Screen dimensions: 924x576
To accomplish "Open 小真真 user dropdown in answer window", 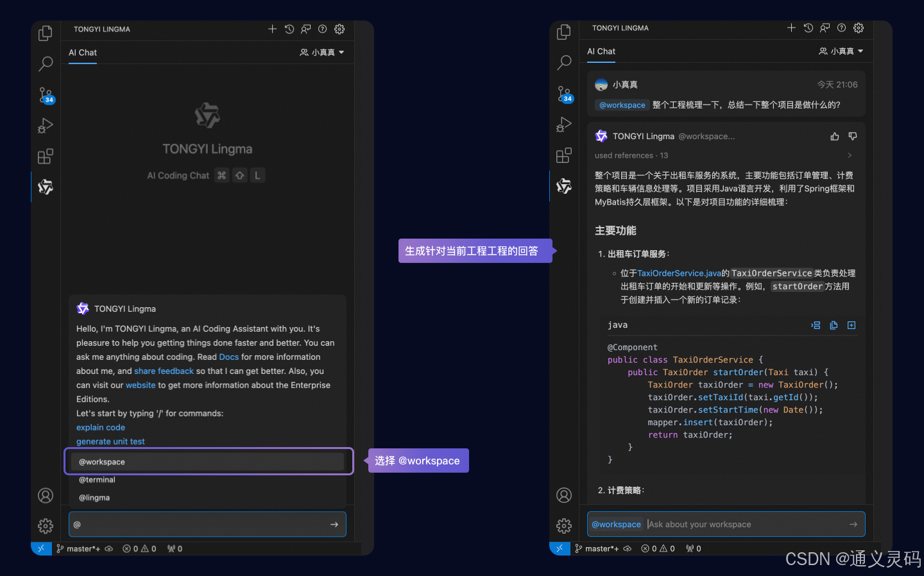I will [841, 51].
